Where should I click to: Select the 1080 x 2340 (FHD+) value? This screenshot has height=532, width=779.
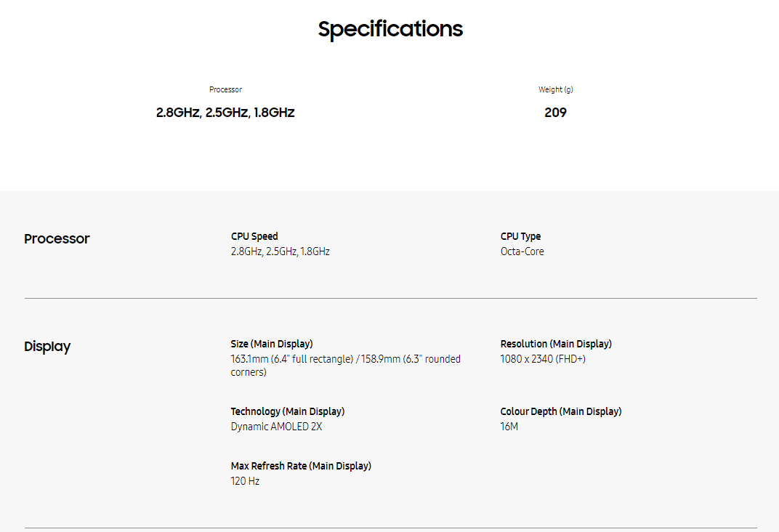(543, 359)
